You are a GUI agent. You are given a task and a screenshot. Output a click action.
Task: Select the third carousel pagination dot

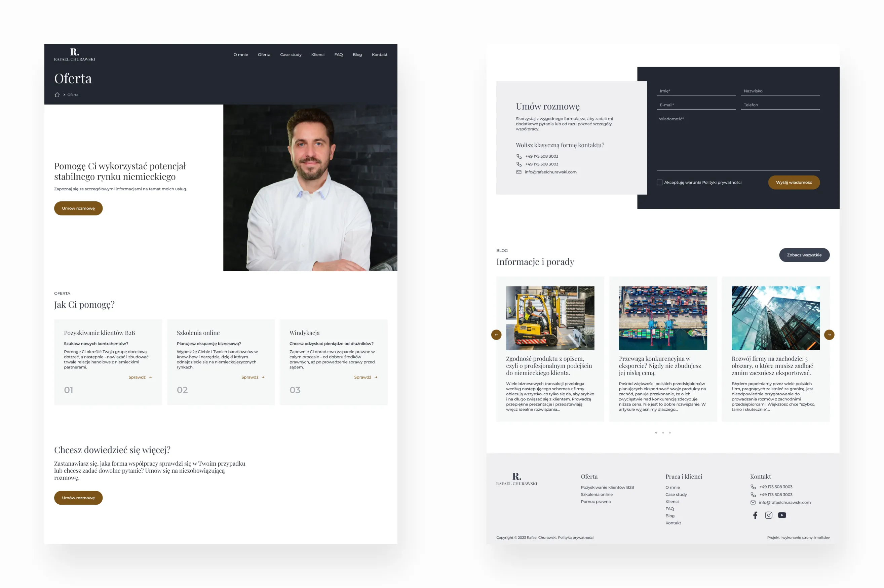(x=670, y=433)
